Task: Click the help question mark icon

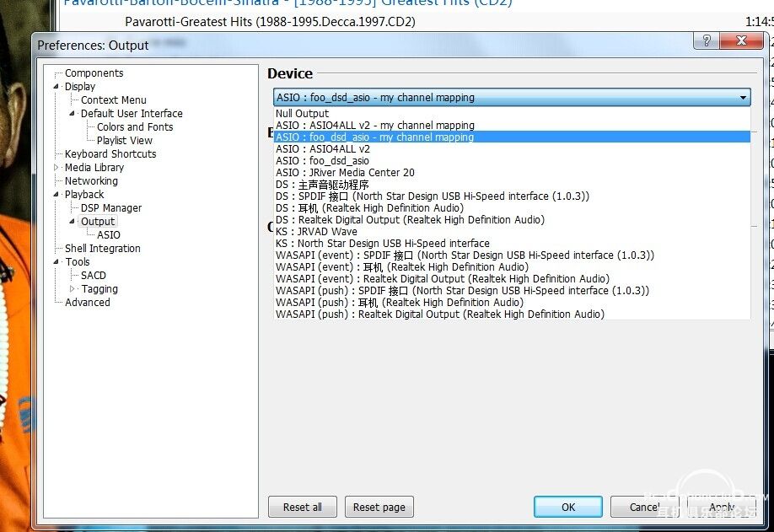Action: [707, 40]
